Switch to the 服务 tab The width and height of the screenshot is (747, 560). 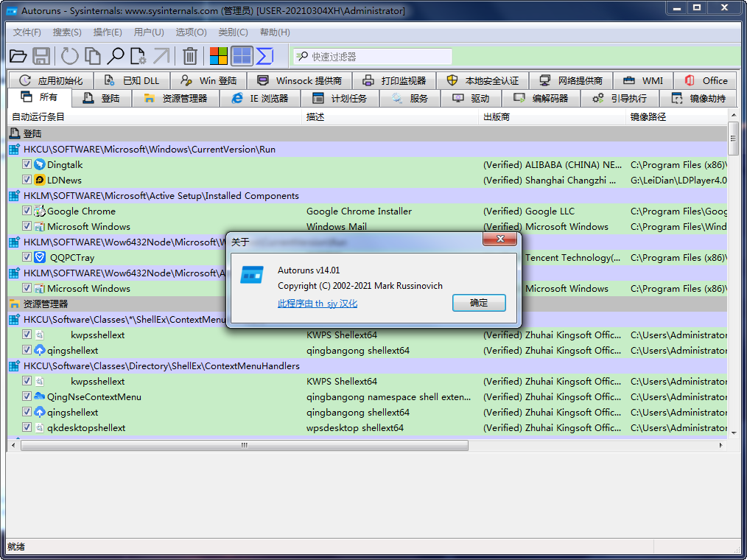pos(410,99)
